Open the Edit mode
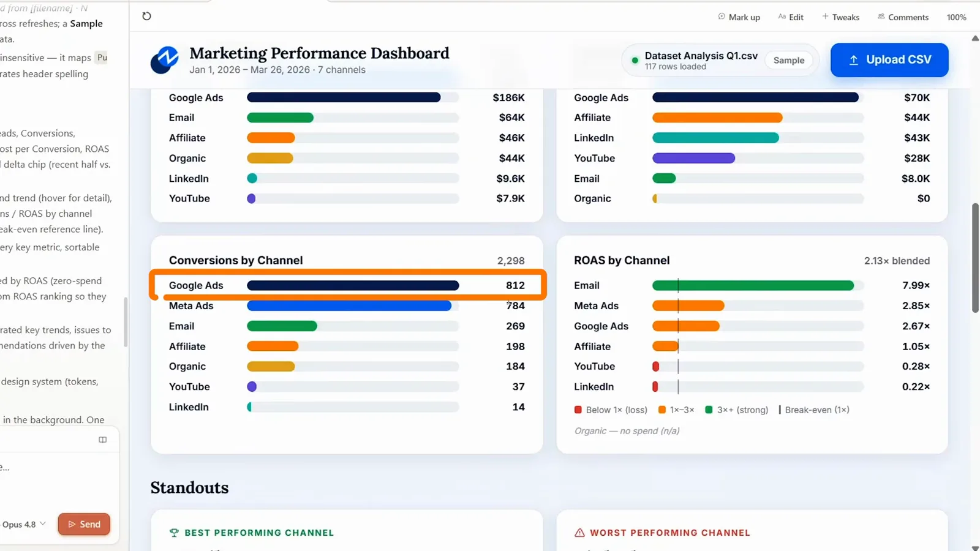Image resolution: width=980 pixels, height=551 pixels. pyautogui.click(x=791, y=17)
